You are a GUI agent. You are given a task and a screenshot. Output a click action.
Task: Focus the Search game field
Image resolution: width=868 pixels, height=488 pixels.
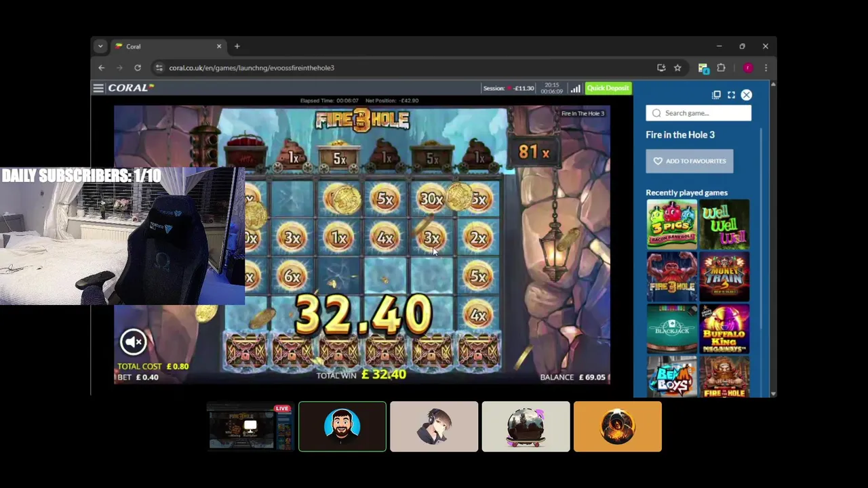[698, 113]
